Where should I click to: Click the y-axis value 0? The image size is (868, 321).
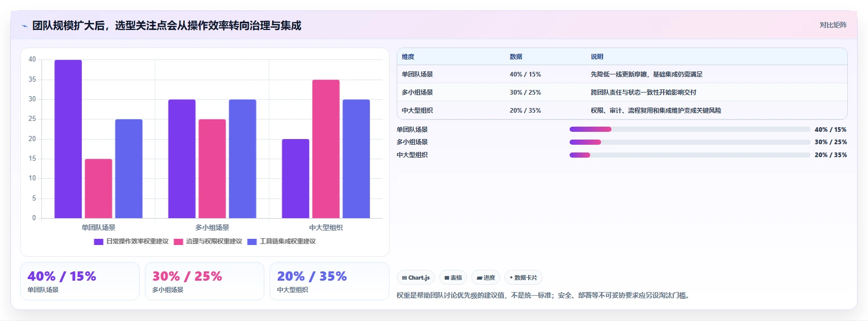(x=34, y=218)
